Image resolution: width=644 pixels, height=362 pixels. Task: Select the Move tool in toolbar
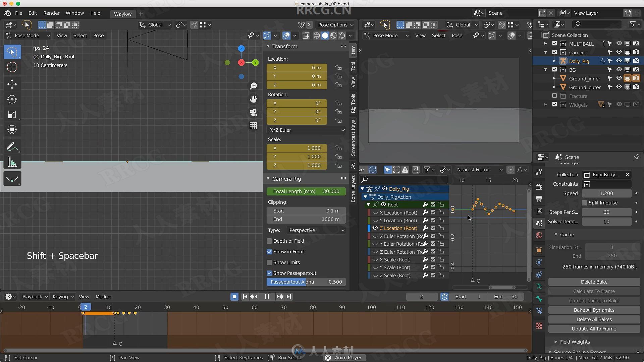[11, 83]
